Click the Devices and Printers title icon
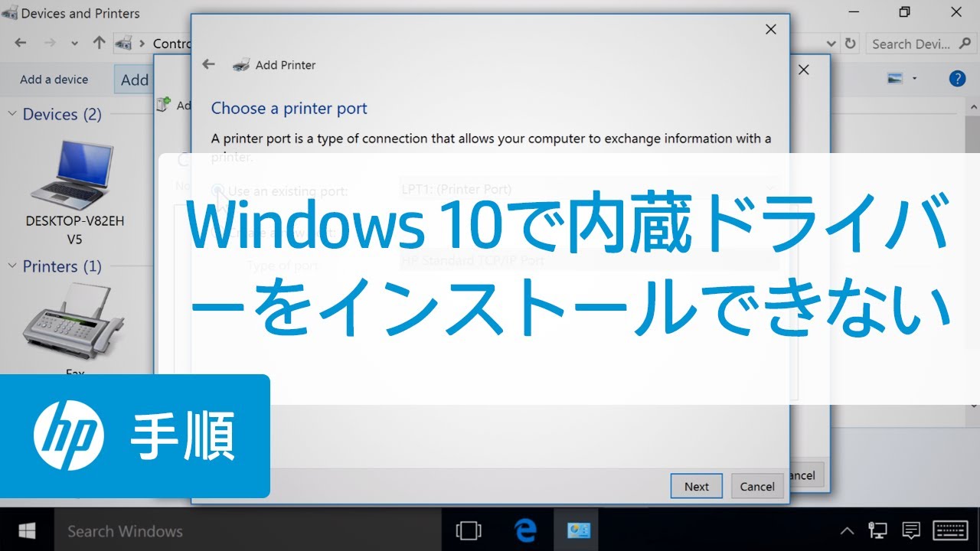This screenshot has width=980, height=551. (x=9, y=13)
